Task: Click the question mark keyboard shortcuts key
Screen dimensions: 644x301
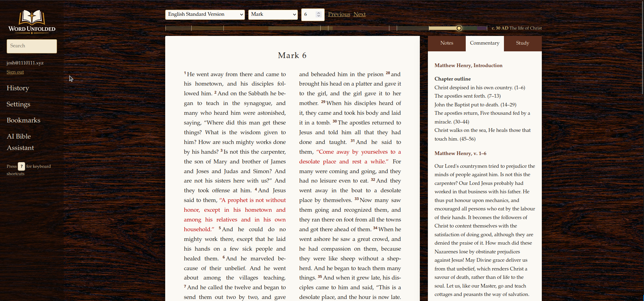Action: pyautogui.click(x=21, y=166)
